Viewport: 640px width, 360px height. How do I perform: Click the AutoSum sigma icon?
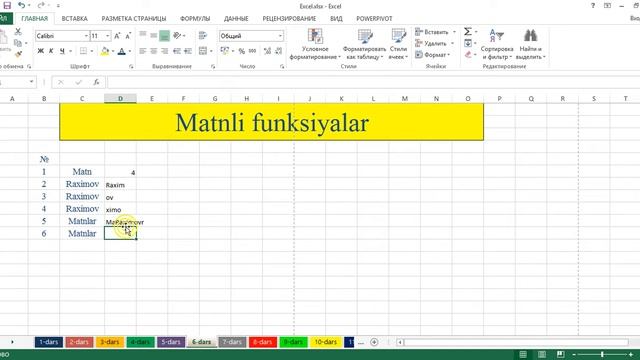[468, 31]
